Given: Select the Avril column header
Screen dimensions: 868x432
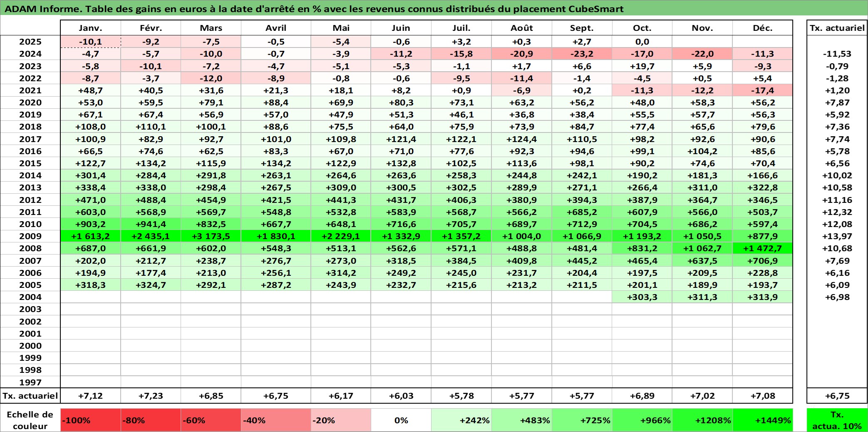Looking at the screenshot, I should point(276,28).
